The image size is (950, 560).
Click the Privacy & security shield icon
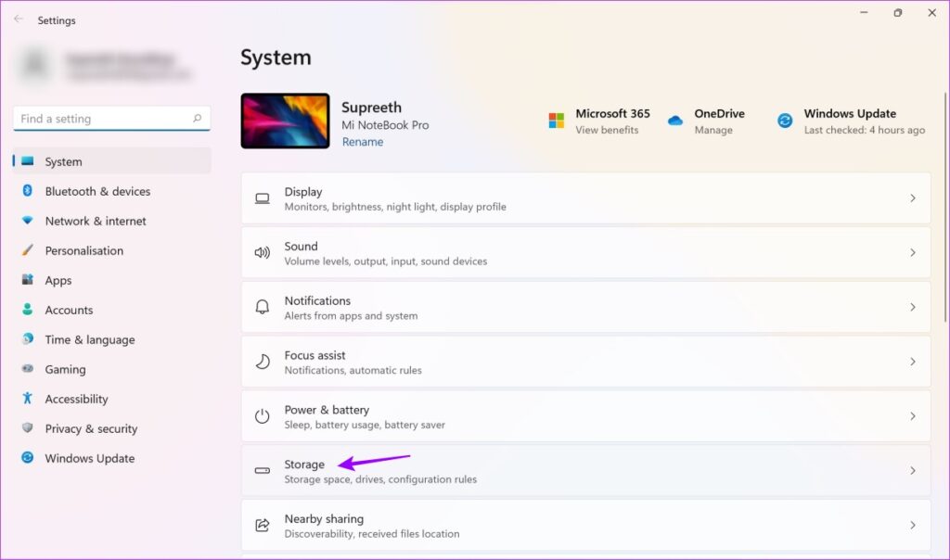[27, 428]
